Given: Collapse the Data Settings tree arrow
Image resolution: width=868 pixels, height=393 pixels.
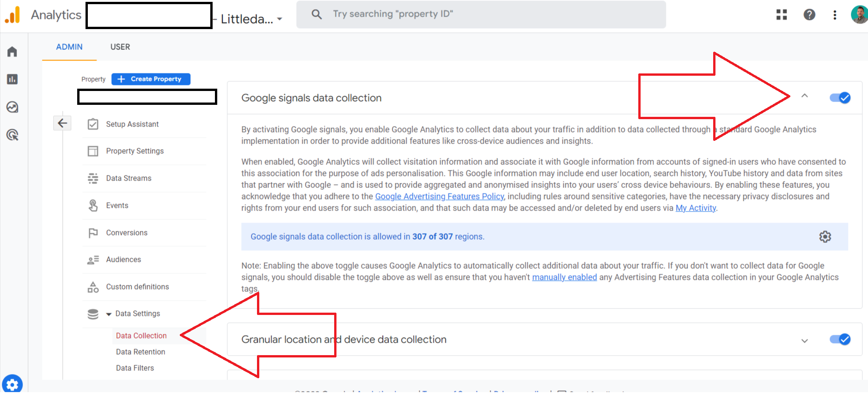Looking at the screenshot, I should [109, 314].
